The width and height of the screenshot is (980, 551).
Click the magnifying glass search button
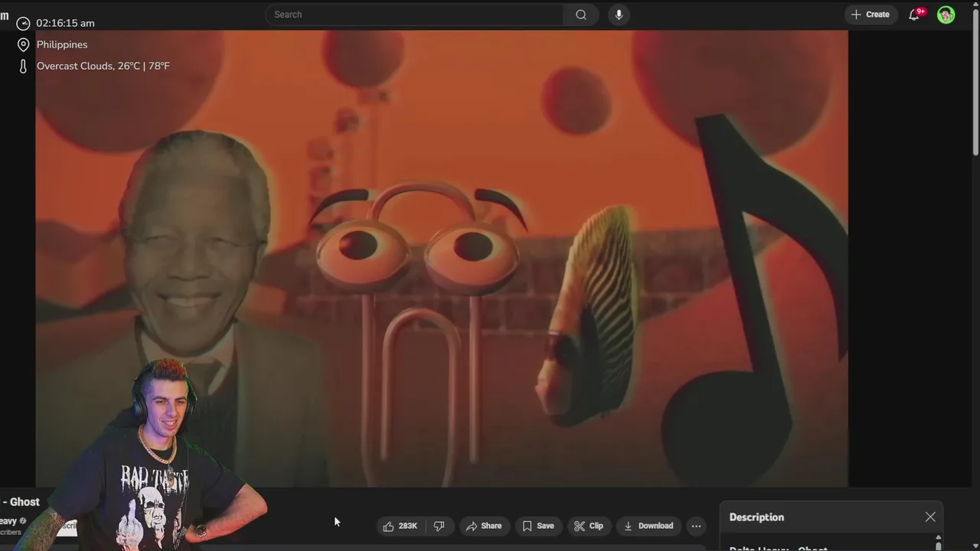coord(581,15)
